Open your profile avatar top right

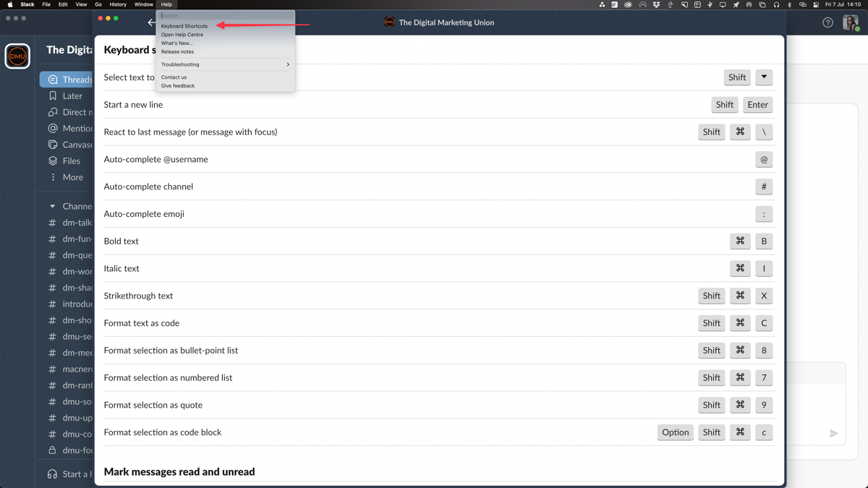[850, 22]
